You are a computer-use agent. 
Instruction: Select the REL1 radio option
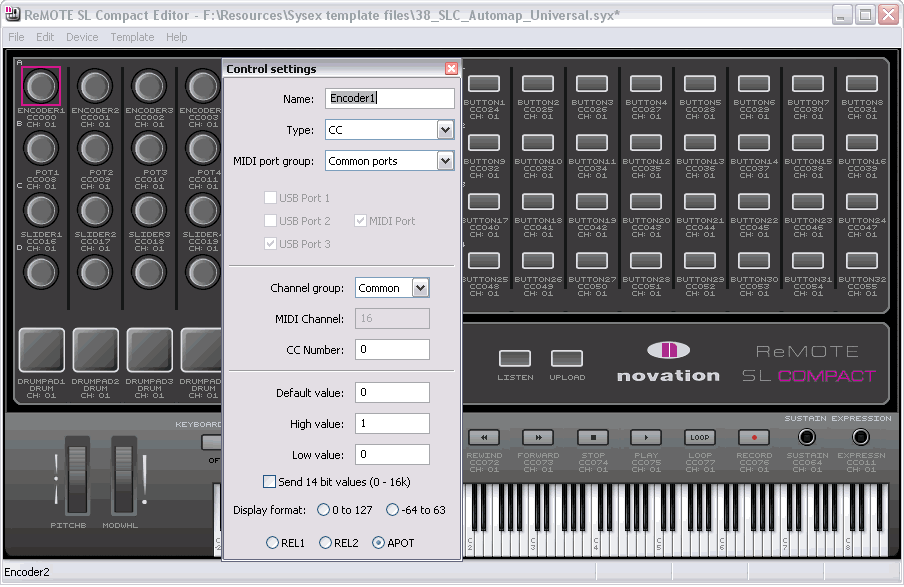(272, 543)
